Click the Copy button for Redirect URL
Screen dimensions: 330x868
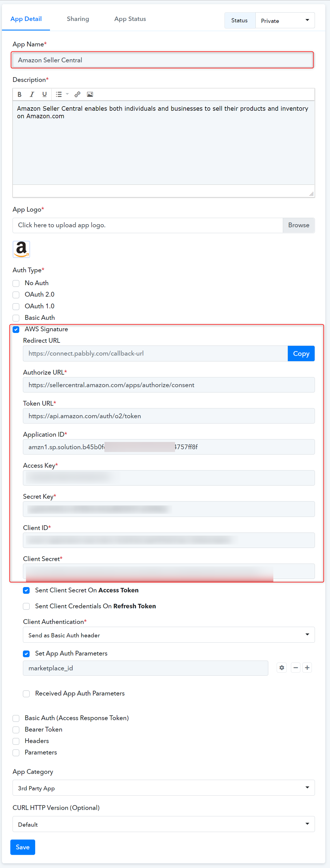[x=301, y=353]
